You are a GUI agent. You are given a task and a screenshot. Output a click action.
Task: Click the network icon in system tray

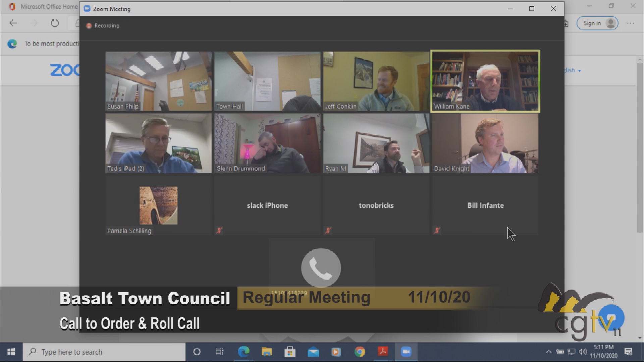click(572, 352)
